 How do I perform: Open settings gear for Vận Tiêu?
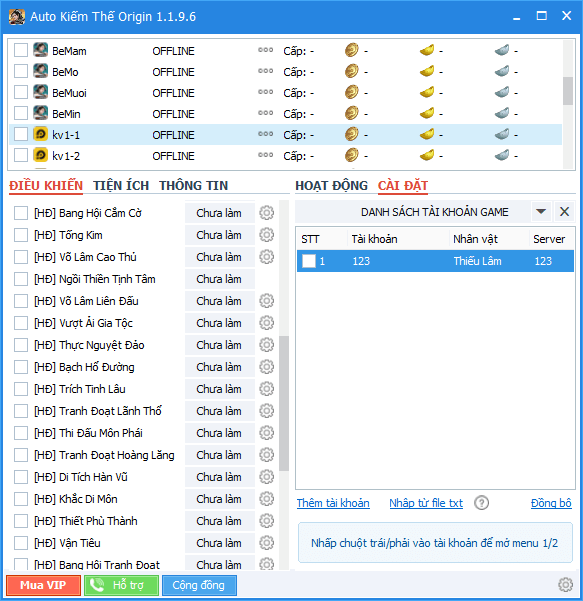pyautogui.click(x=266, y=543)
